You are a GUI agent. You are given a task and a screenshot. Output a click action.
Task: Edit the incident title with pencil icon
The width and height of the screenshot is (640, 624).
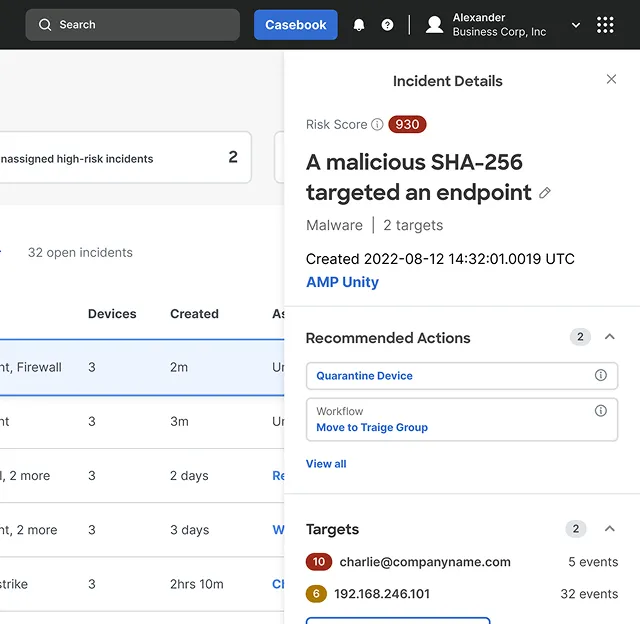click(545, 193)
